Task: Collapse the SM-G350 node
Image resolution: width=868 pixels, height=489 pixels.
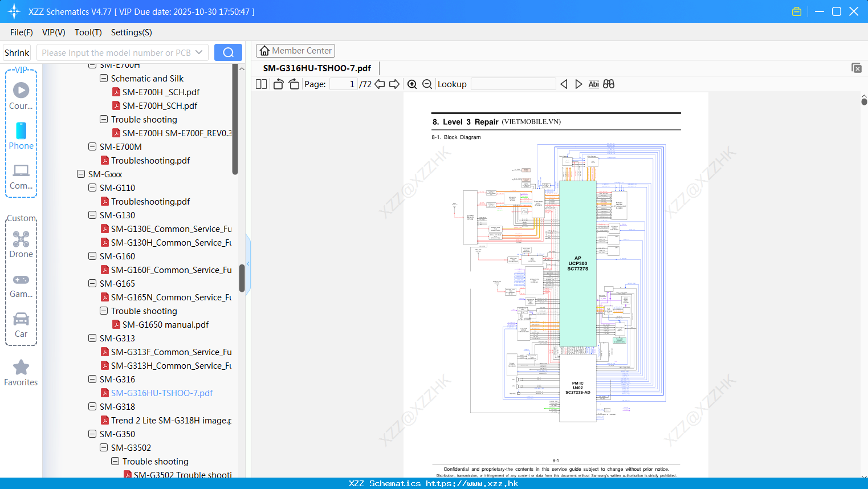Action: point(92,434)
